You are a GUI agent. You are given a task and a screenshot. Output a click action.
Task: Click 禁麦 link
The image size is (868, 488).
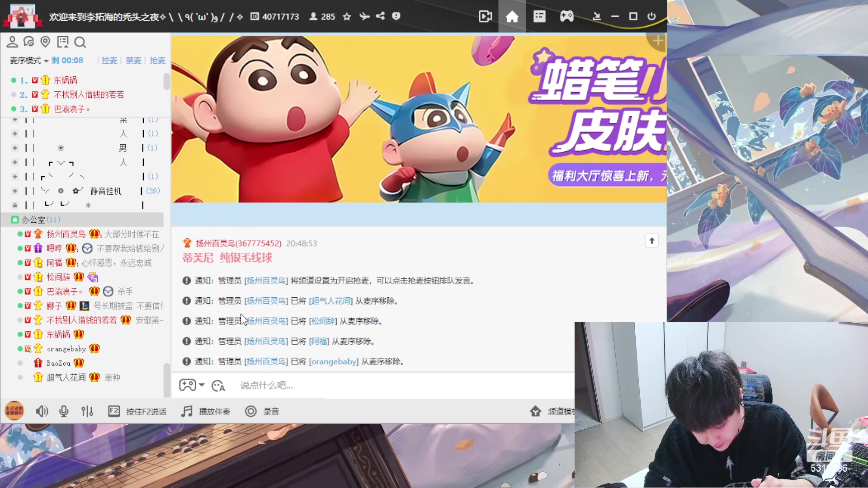(x=133, y=61)
